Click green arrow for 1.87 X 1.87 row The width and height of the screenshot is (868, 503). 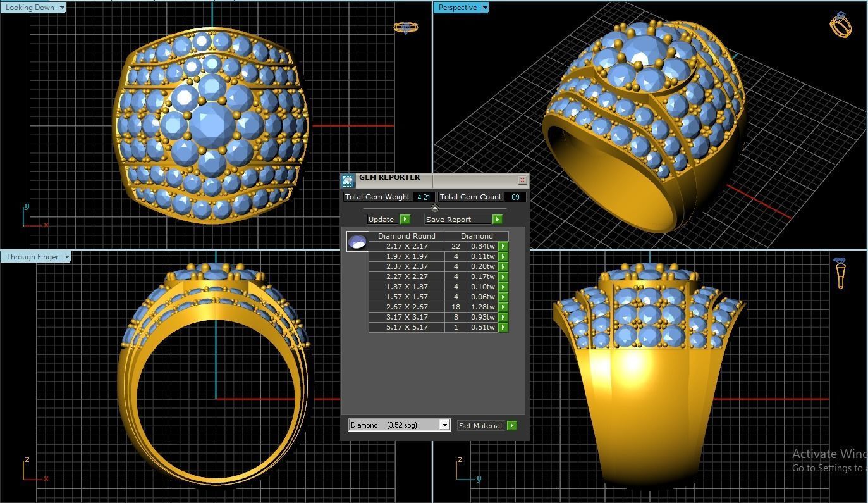[503, 287]
